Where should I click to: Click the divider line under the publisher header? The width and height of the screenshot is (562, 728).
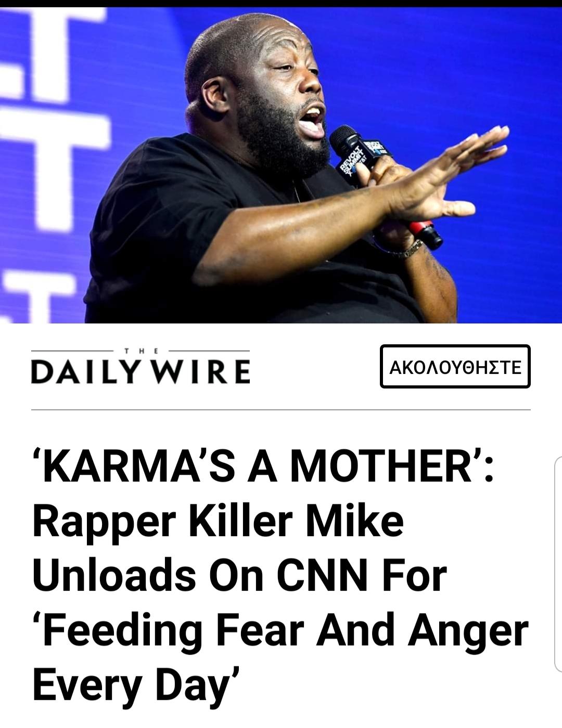tap(281, 410)
